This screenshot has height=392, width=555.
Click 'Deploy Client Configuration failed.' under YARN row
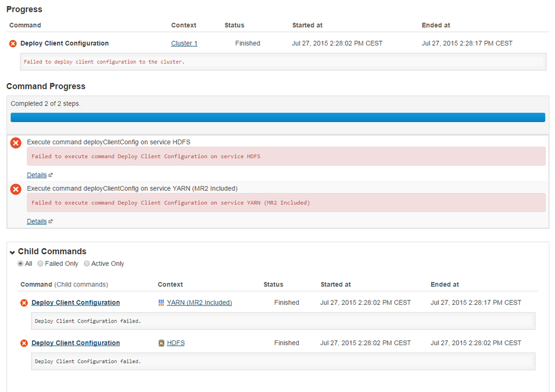pyautogui.click(x=88, y=321)
